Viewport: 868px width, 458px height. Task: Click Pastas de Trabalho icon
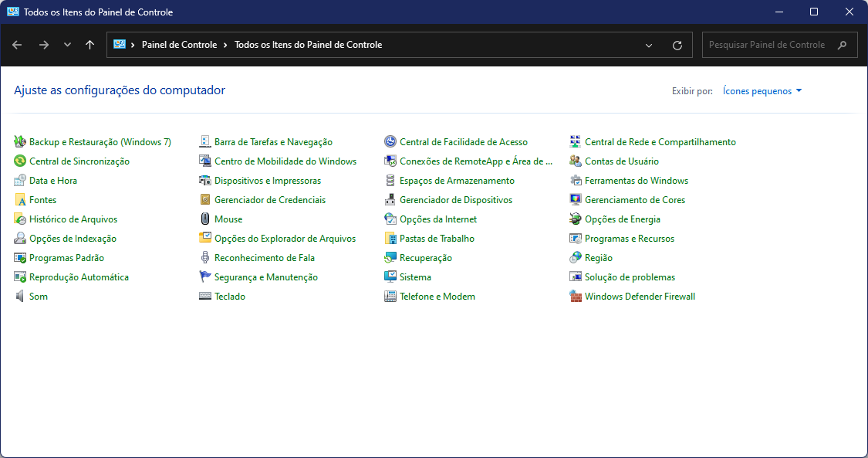click(390, 239)
